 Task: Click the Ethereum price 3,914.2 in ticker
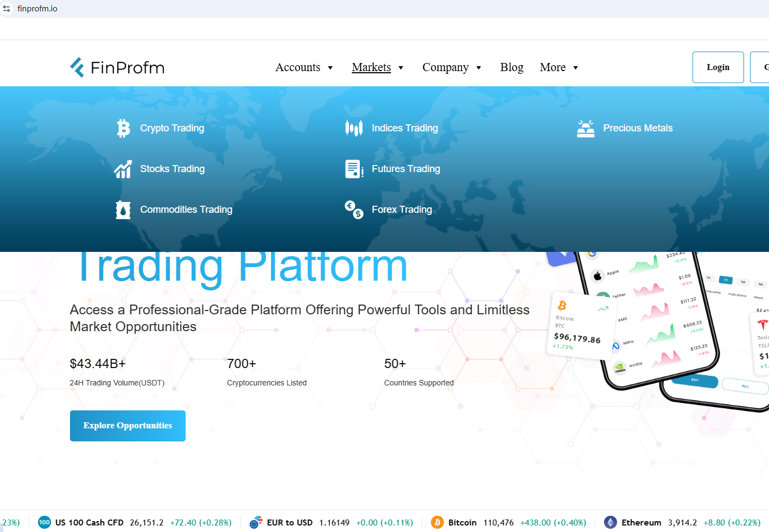coord(683,523)
